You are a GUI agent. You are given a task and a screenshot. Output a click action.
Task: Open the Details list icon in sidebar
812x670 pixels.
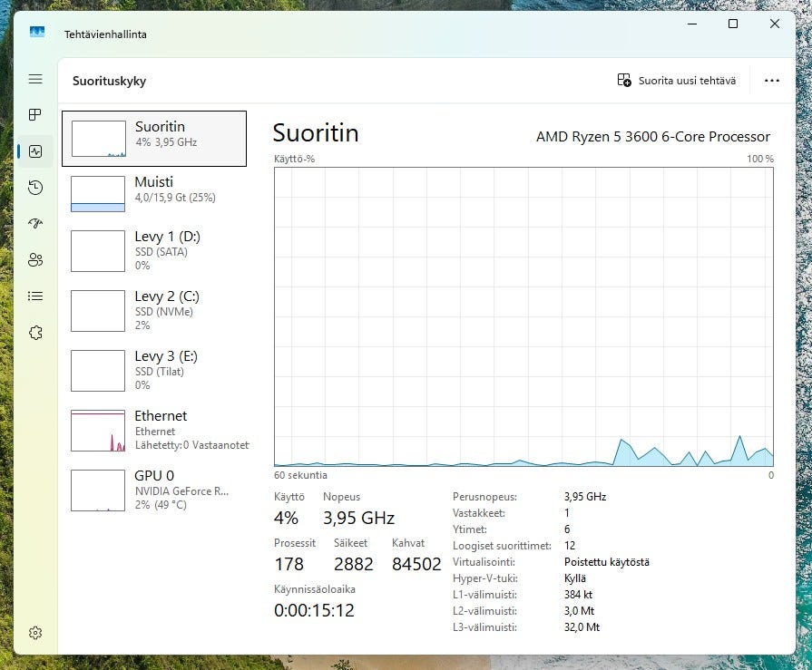[35, 296]
